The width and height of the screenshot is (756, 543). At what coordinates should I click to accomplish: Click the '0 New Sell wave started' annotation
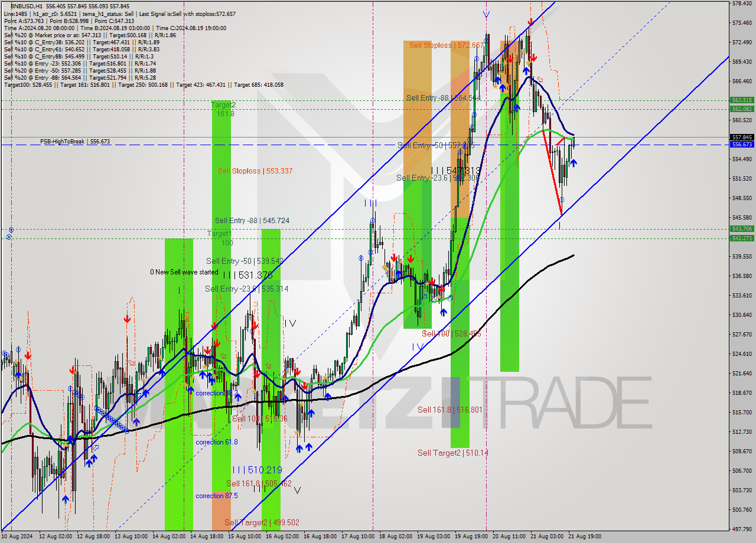(184, 272)
